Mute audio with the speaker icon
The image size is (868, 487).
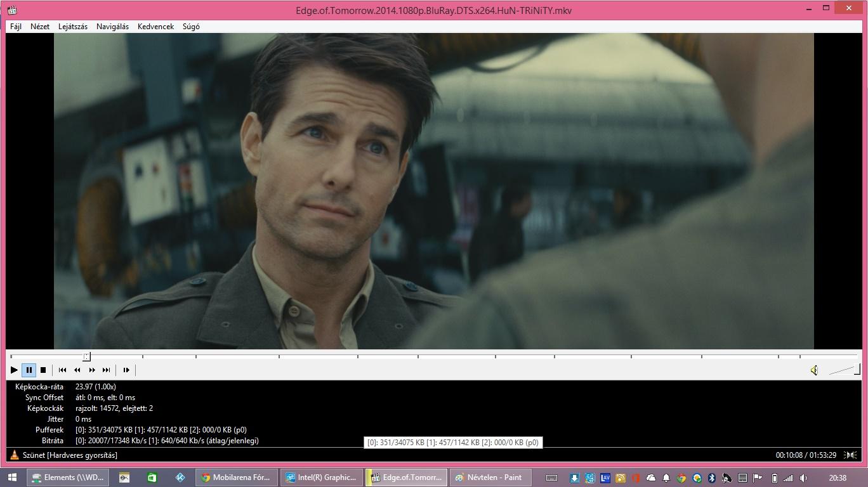[814, 370]
